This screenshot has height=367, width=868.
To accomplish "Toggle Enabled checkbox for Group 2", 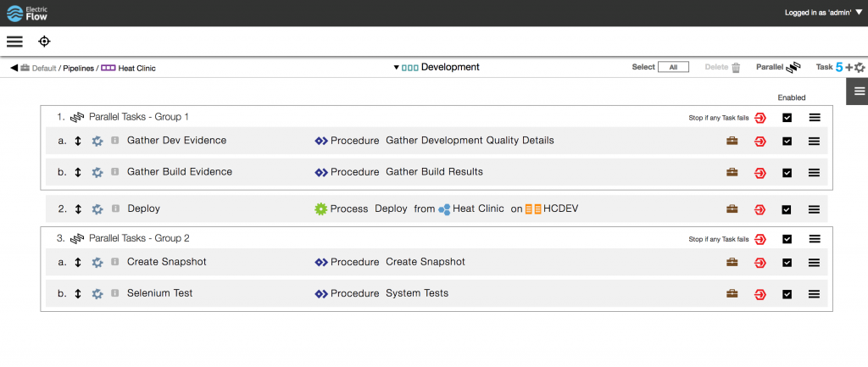I will pos(787,239).
